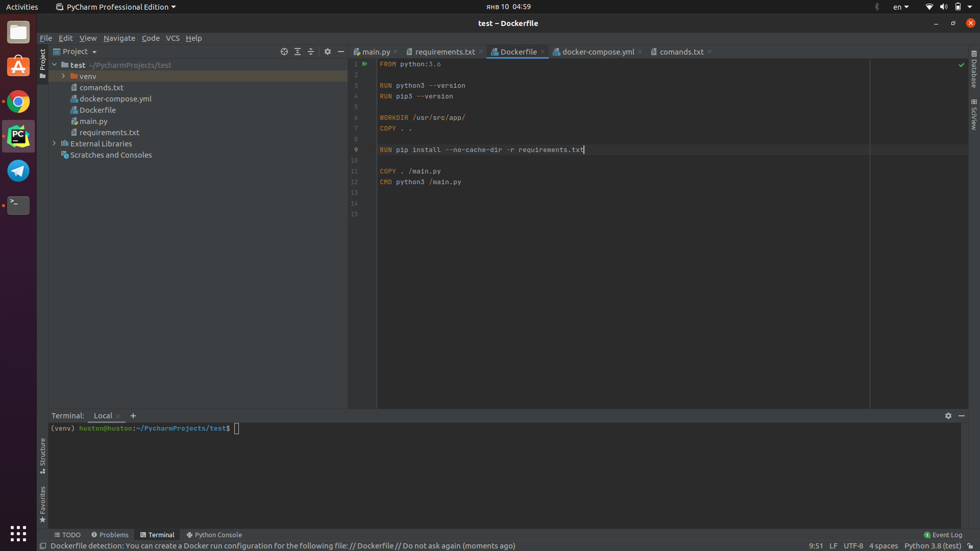Viewport: 980px width, 551px height.
Task: Close the main.py editor tab
Action: pos(396,52)
